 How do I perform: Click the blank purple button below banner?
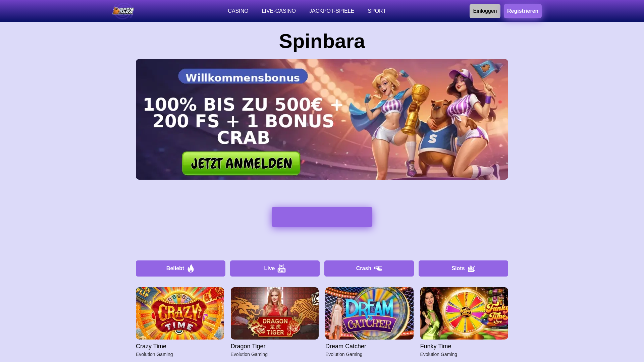(322, 217)
